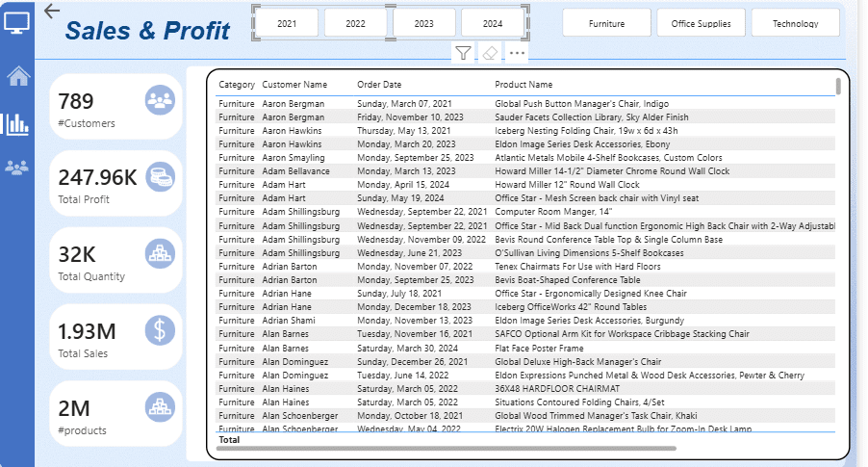The image size is (868, 467).
Task: Select the 2021 year slicer
Action: point(286,23)
